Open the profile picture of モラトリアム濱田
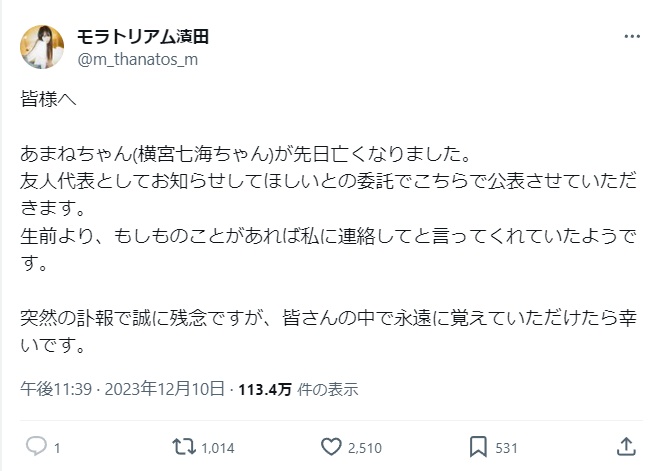The height and width of the screenshot is (471, 657). [43, 46]
